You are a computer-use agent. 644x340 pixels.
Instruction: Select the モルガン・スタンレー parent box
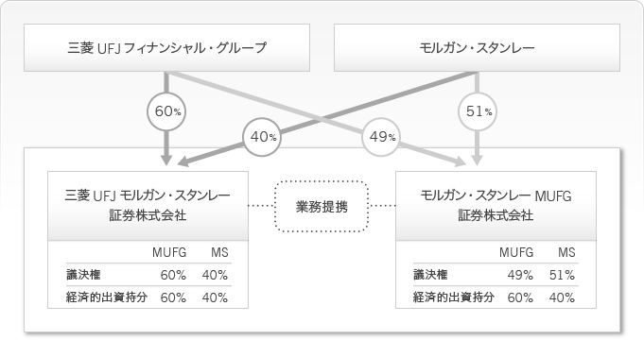(x=477, y=47)
